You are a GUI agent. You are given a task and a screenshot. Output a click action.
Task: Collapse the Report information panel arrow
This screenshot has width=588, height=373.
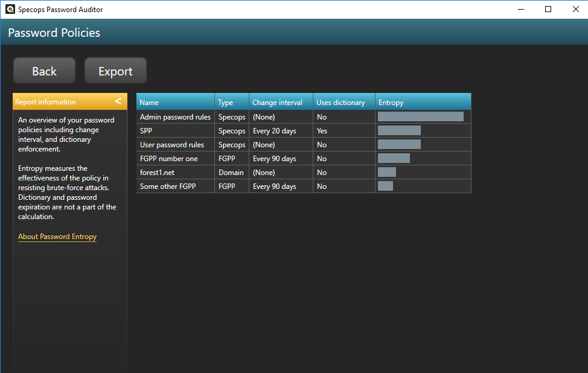click(118, 101)
